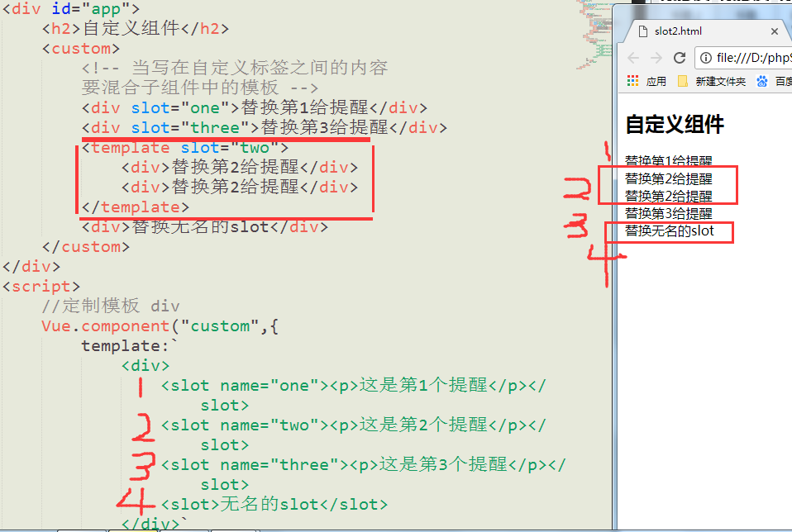Click 替换第3给提醒 in the browser page
The image size is (792, 532).
pos(668,213)
